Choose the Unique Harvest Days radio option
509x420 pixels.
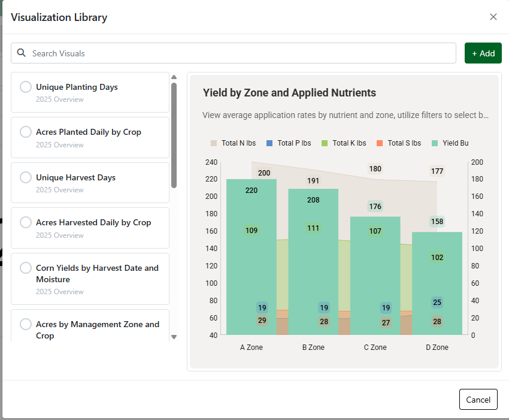coord(26,177)
